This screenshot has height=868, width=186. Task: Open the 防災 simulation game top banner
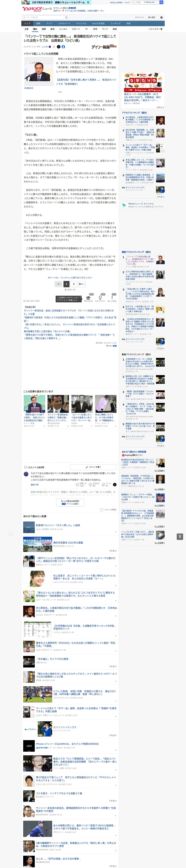coord(56,2)
